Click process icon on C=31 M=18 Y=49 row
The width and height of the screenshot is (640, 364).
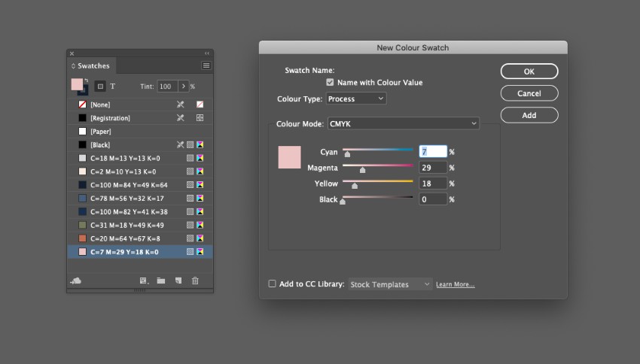(190, 225)
